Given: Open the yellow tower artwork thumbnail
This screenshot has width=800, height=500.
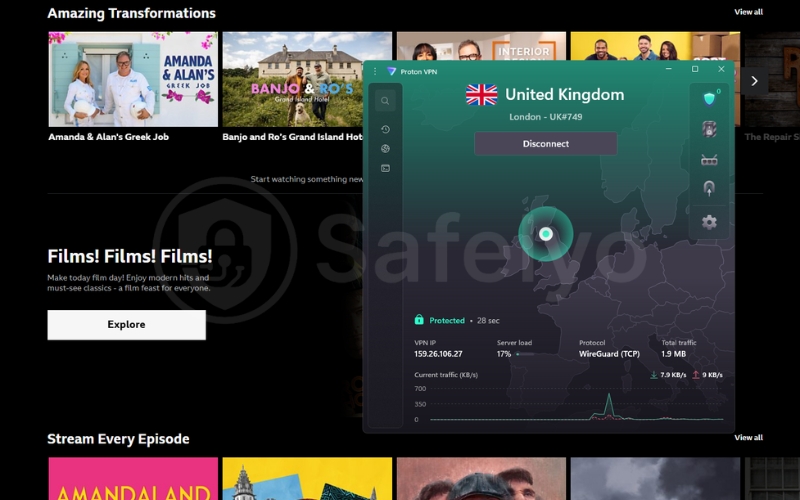Looking at the screenshot, I should (x=307, y=479).
